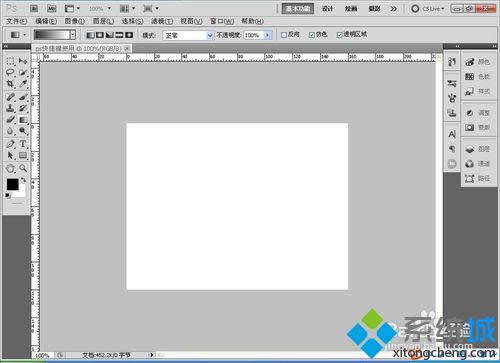Toggle the 透明区域 transparency checkbox
Image resolution: width=500 pixels, height=363 pixels.
coord(340,35)
